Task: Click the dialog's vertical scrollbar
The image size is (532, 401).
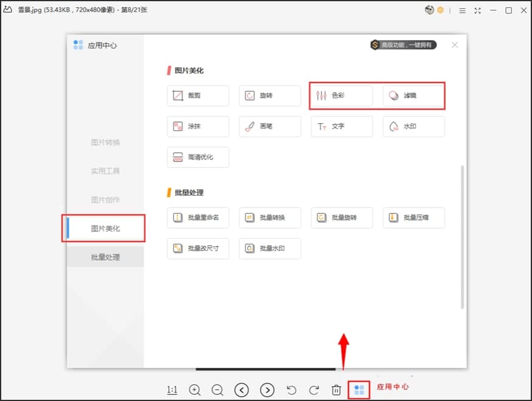Action: [462, 237]
